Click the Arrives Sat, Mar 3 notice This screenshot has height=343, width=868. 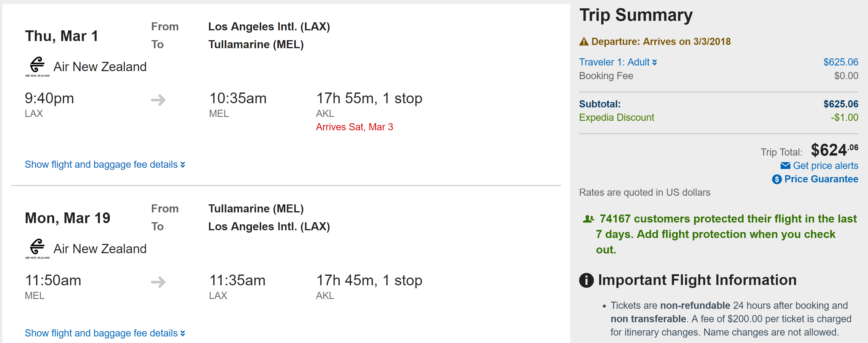(354, 127)
